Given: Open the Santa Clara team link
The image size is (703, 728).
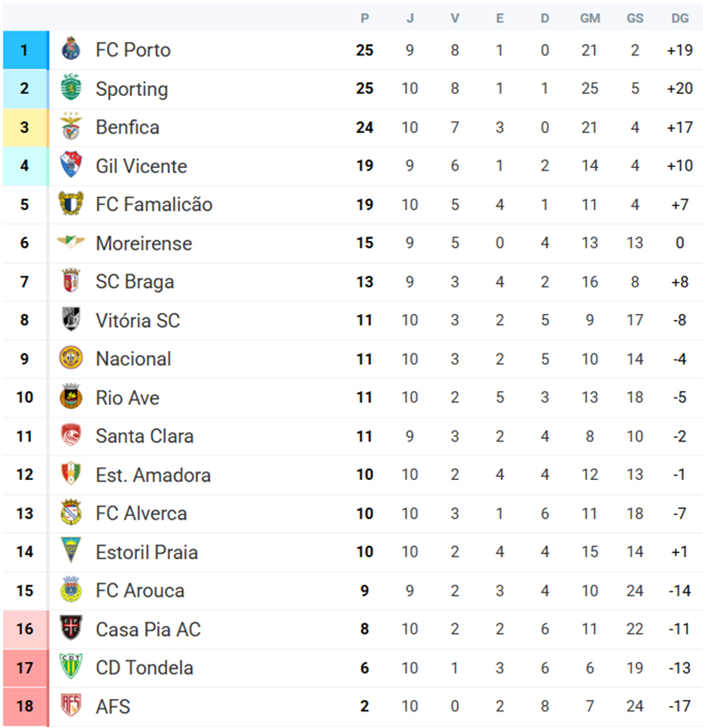Looking at the screenshot, I should [144, 436].
